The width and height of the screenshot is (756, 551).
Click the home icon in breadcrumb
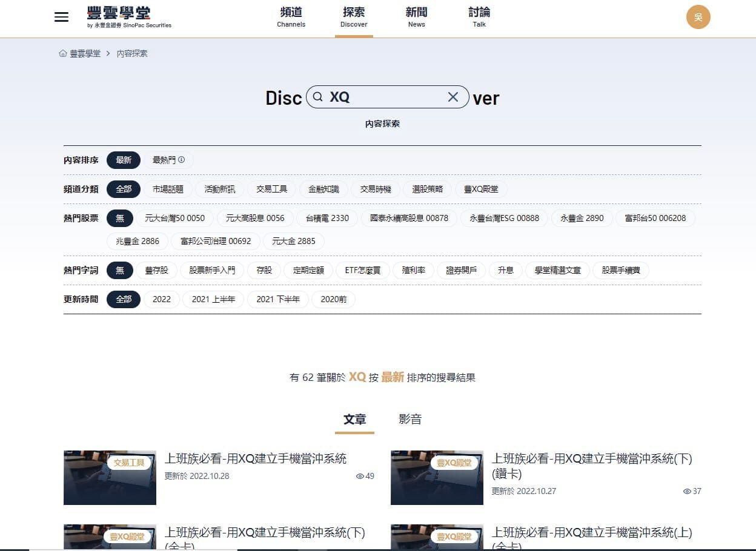(x=63, y=53)
